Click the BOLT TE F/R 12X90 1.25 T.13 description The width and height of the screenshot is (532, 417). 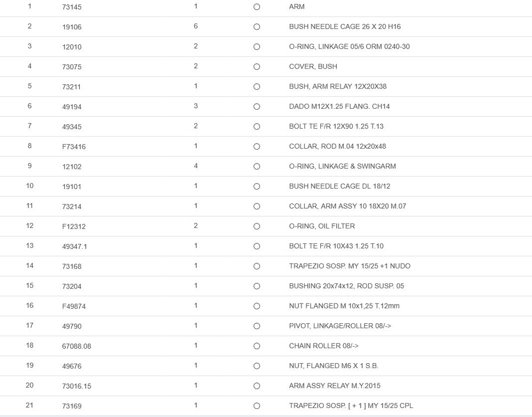pos(336,126)
